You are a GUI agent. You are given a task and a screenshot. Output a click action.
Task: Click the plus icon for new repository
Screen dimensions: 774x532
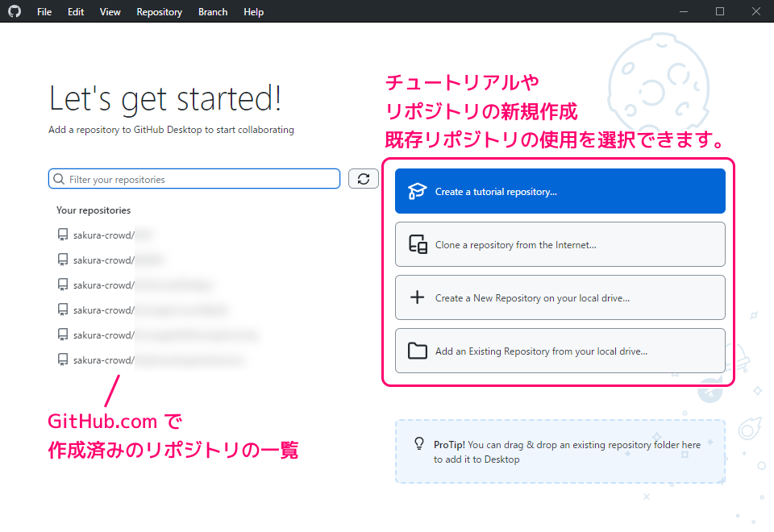pyautogui.click(x=417, y=297)
